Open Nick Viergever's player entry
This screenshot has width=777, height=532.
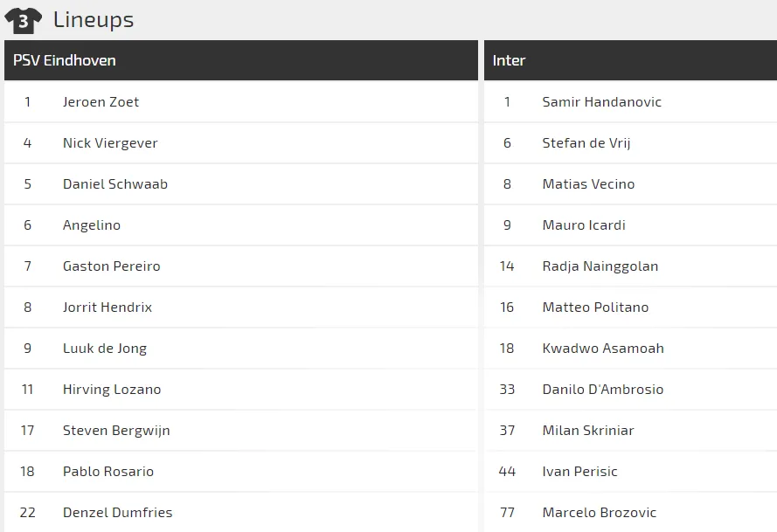[110, 143]
